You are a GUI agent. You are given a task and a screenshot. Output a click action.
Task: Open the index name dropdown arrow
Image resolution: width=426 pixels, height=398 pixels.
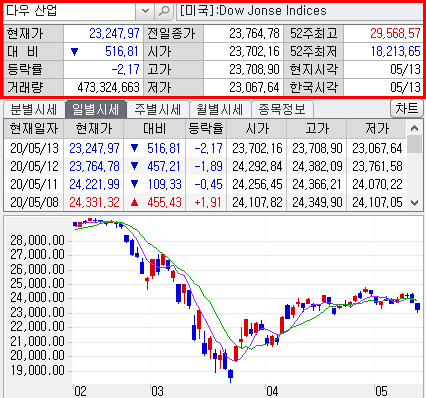145,11
